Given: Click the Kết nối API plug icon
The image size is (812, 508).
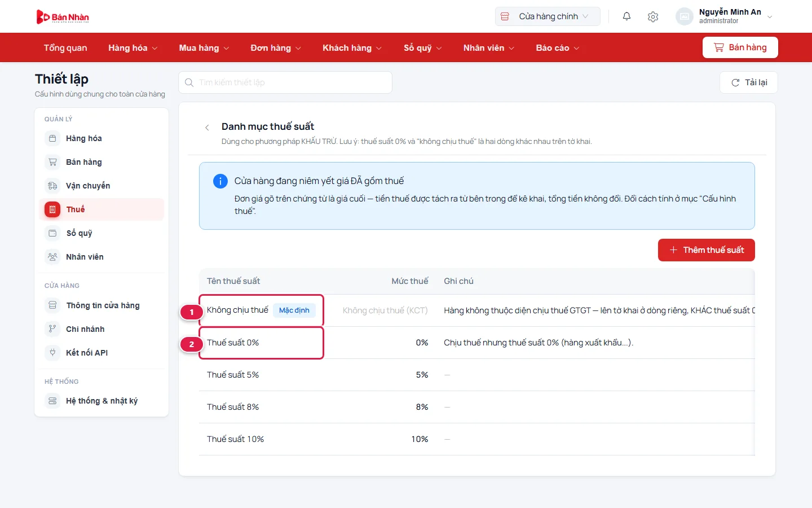Looking at the screenshot, I should tap(52, 353).
